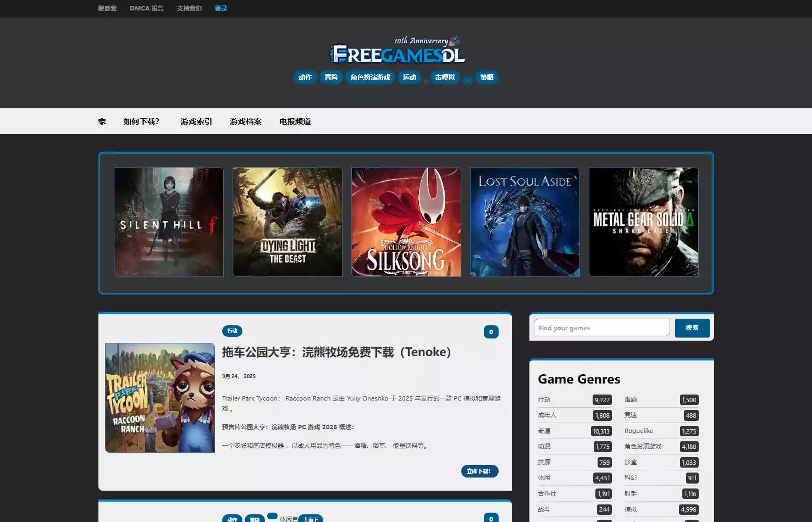Click the 911 count badge
This screenshot has height=522, width=812.
pos(692,478)
